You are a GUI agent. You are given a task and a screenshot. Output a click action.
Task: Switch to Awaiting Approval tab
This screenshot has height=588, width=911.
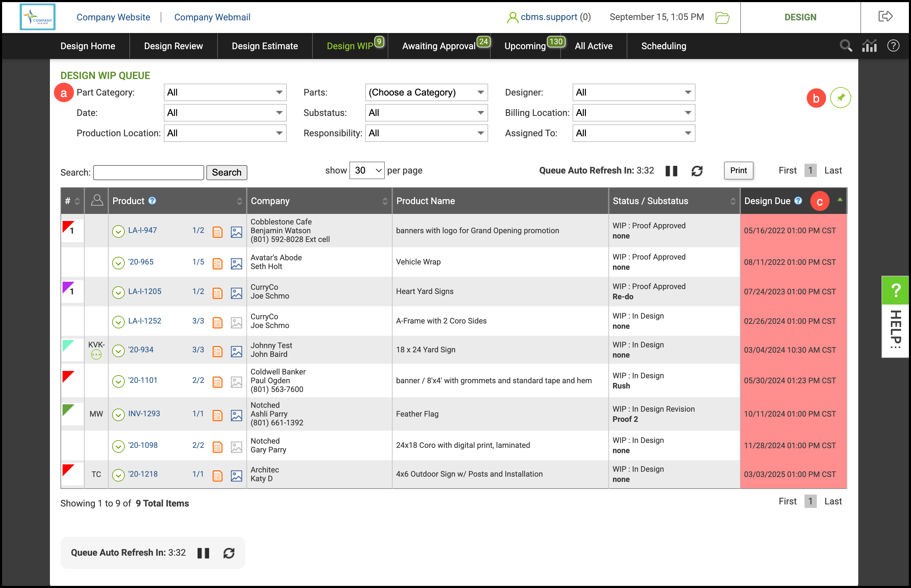(439, 46)
